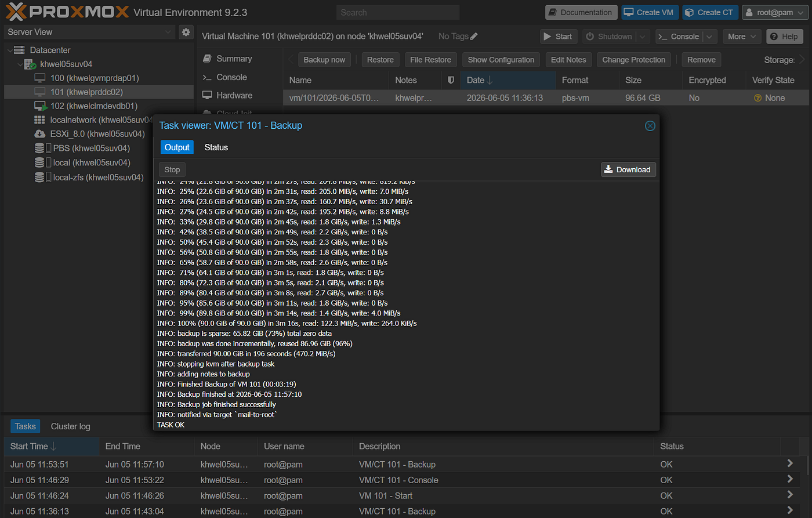This screenshot has width=812, height=518.
Task: Open the root@pam user menu
Action: tap(775, 12)
